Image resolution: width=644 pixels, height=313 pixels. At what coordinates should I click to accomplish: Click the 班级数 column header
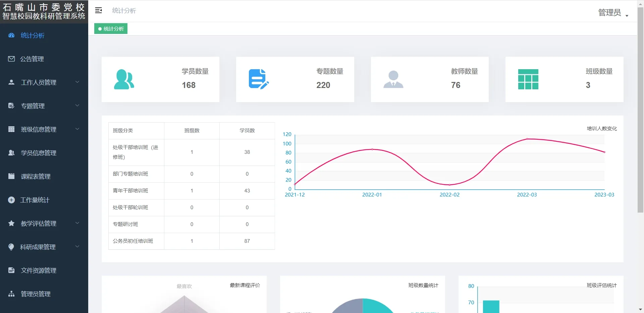click(x=192, y=131)
